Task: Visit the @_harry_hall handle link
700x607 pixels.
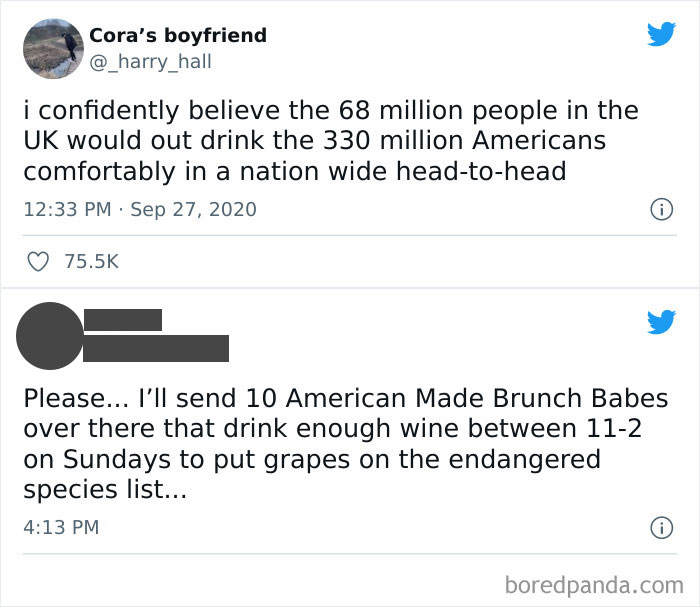Action: (x=150, y=62)
